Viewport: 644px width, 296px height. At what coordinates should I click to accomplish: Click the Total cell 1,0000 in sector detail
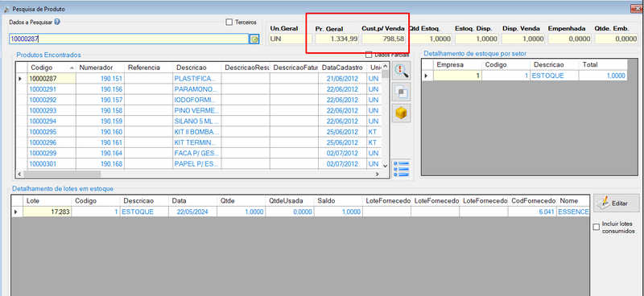tap(603, 76)
